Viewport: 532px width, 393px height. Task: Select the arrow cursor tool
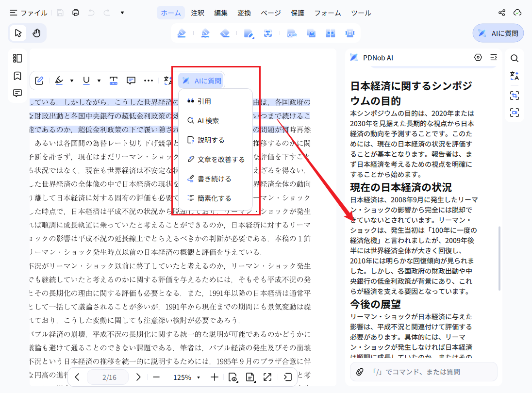click(x=18, y=33)
